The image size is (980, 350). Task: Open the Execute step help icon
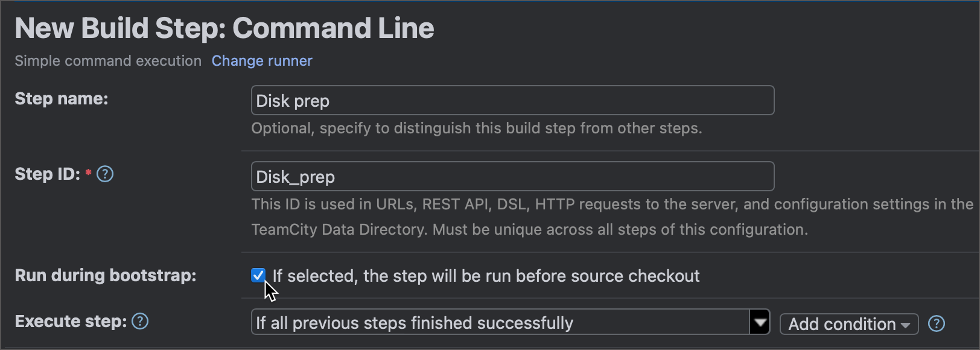click(140, 321)
